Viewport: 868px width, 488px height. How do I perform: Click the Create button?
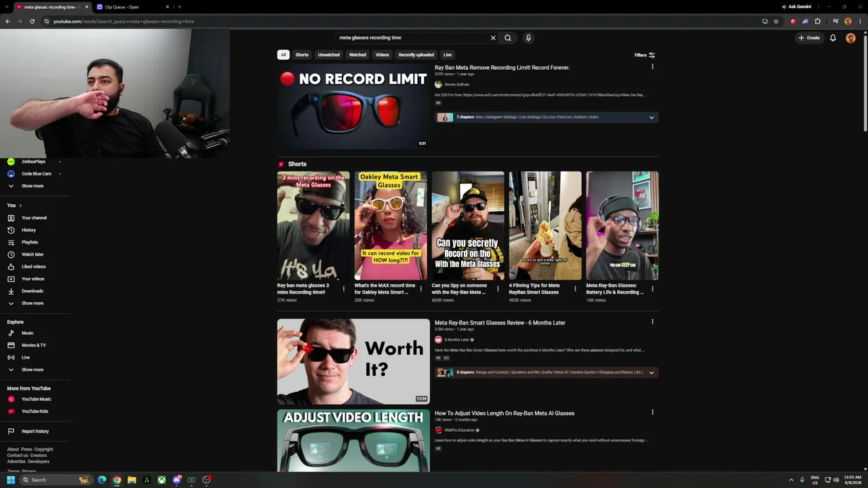(809, 38)
